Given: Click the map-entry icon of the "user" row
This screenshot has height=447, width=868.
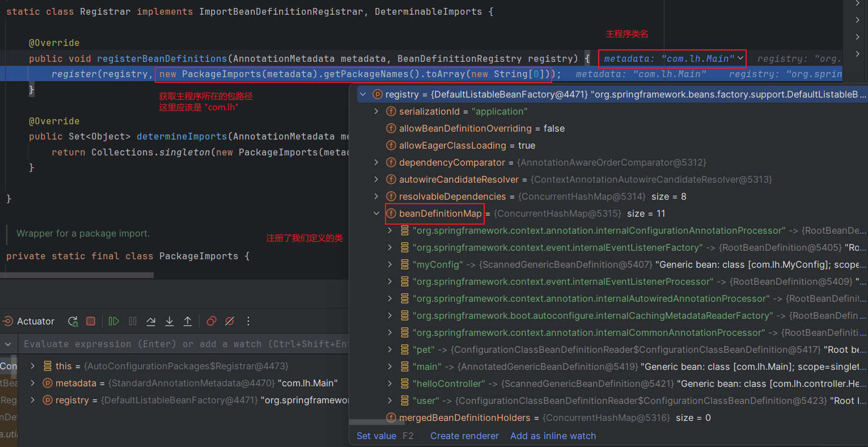Looking at the screenshot, I should (404, 400).
